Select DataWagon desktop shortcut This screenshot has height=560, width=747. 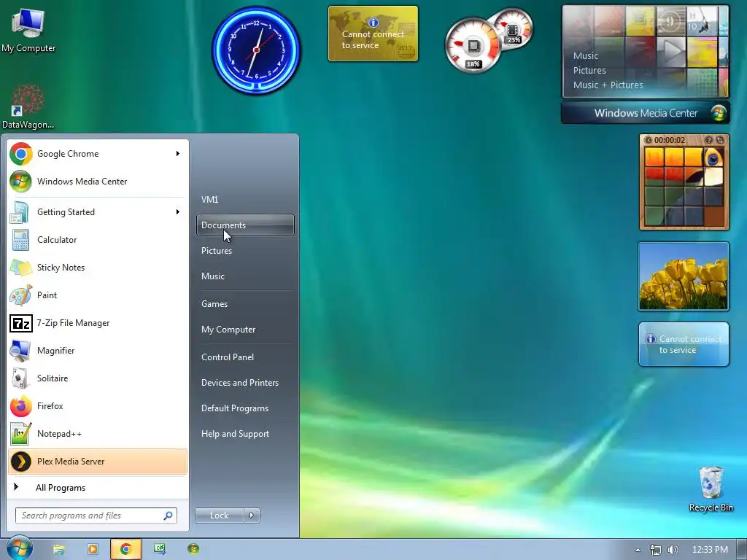click(x=28, y=107)
